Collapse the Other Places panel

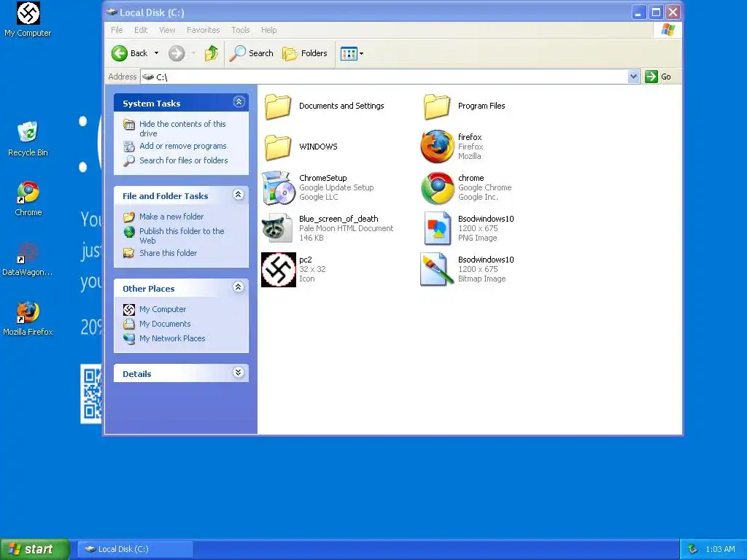click(x=239, y=287)
